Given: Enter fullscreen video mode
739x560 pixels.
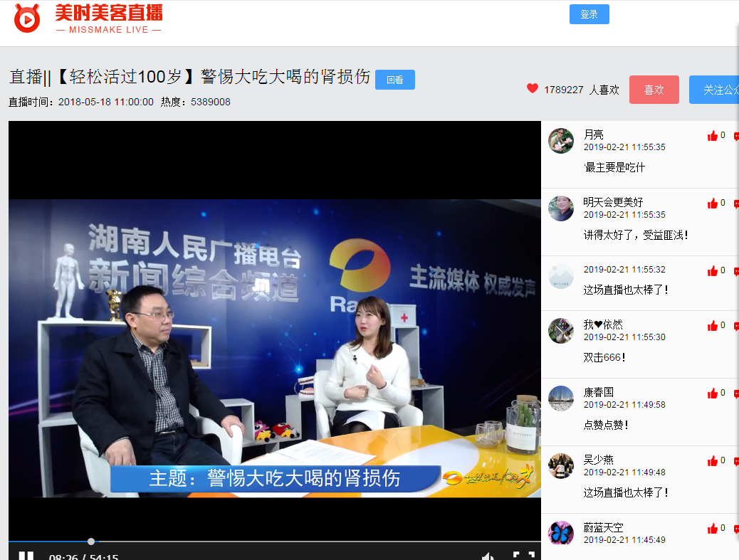Looking at the screenshot, I should click(x=523, y=556).
